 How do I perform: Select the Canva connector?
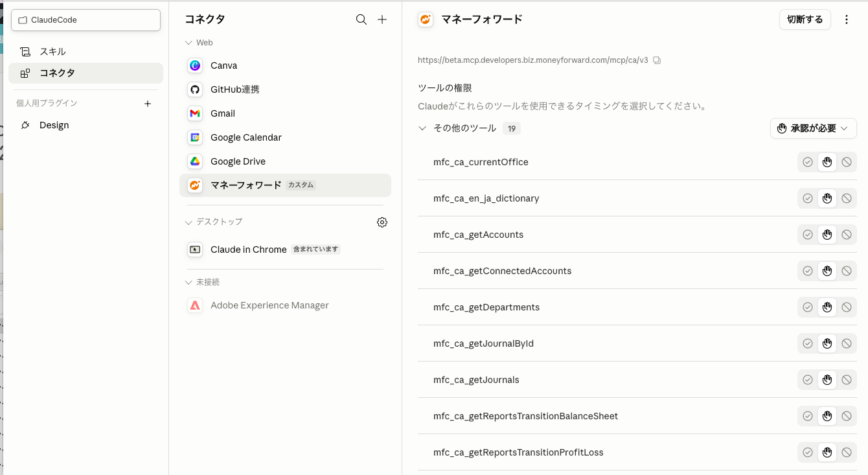point(285,65)
